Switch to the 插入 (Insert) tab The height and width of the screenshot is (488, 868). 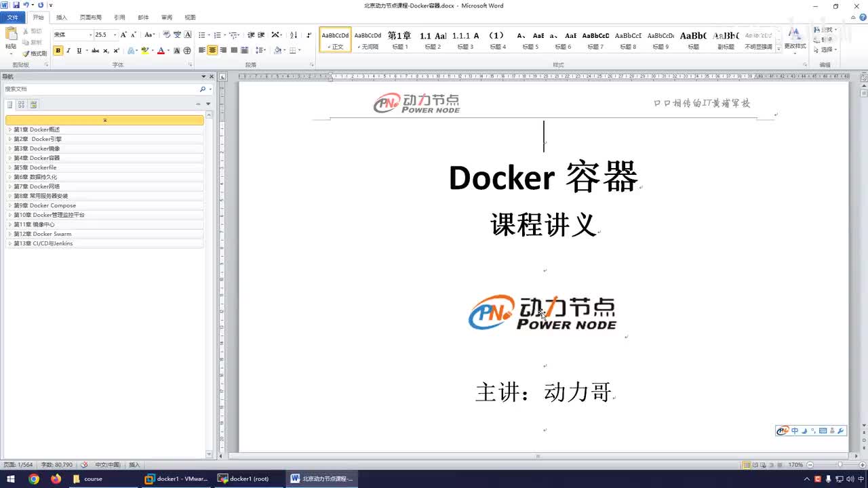[62, 17]
